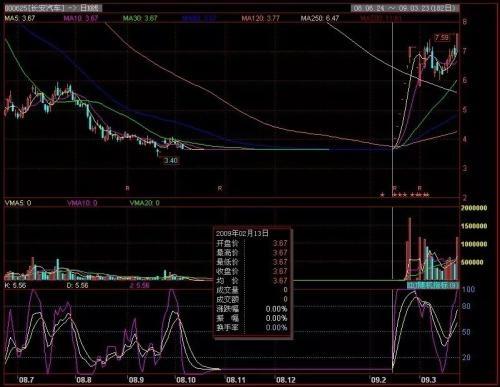Click the 500000 volume axis label
500x387 pixels.
(472, 262)
